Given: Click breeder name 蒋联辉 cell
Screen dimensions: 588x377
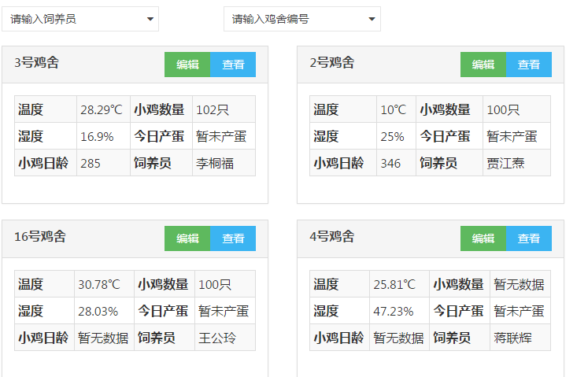Looking at the screenshot, I should (x=520, y=338).
